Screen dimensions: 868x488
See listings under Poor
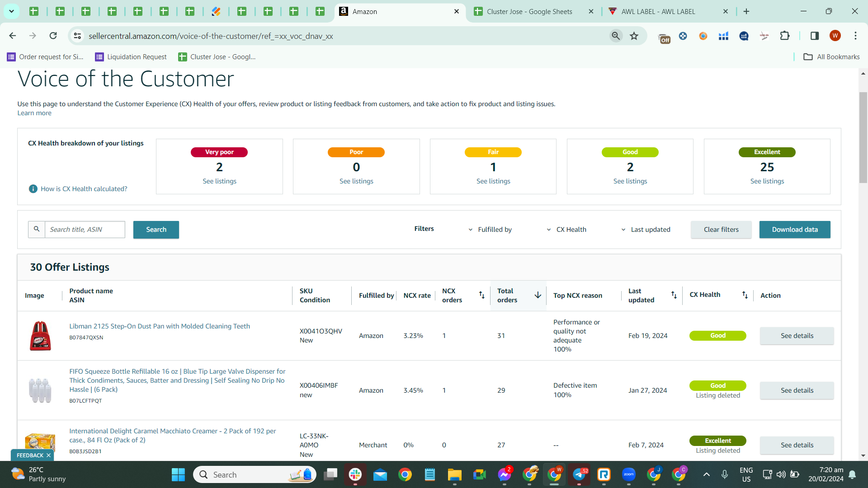pyautogui.click(x=356, y=181)
